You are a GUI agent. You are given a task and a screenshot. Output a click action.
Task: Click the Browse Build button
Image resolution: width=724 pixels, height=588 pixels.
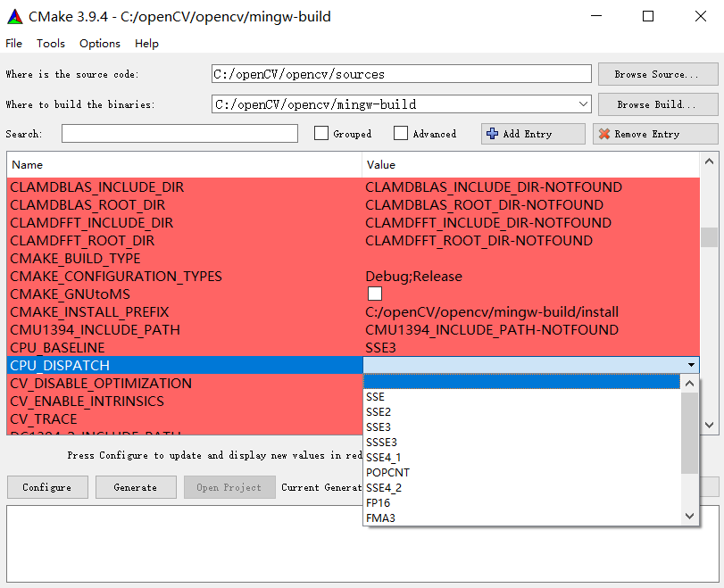[x=658, y=104]
